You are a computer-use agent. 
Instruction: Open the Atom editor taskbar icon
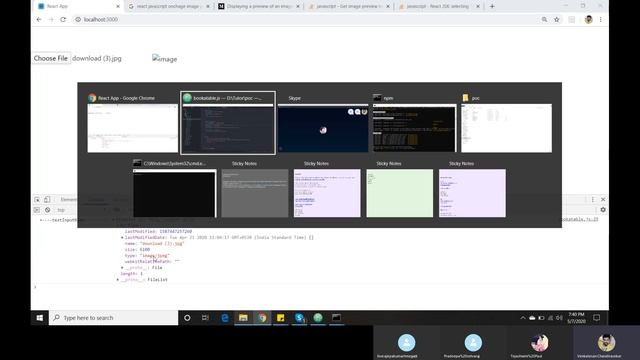point(318,318)
